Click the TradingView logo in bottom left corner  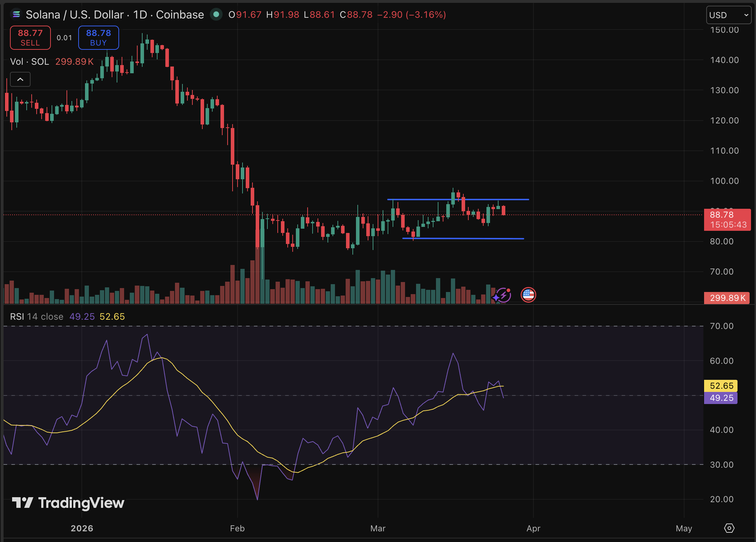click(x=22, y=503)
